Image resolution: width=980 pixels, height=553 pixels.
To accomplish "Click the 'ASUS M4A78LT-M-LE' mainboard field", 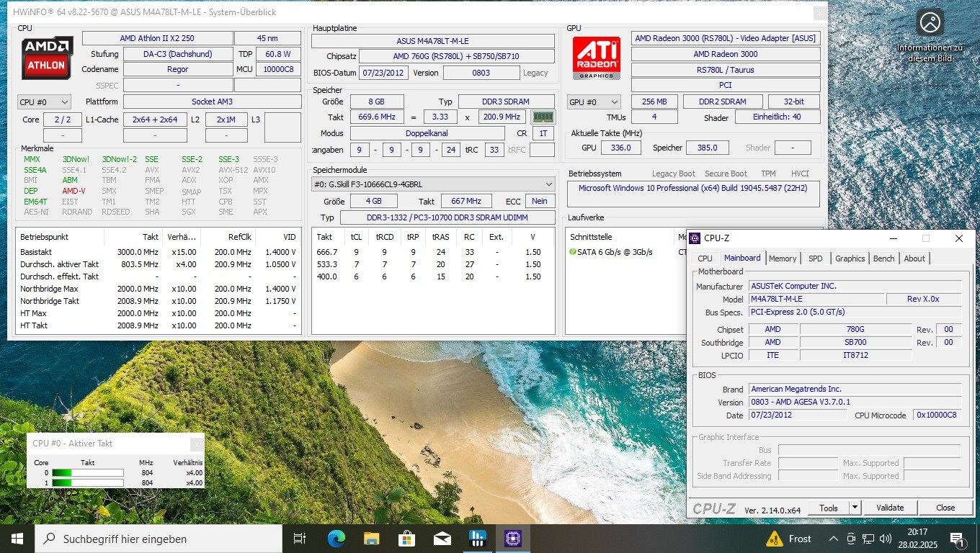I will (433, 41).
